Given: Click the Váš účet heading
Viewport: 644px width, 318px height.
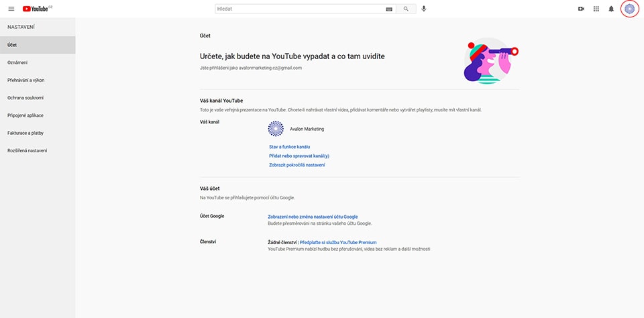Looking at the screenshot, I should (209, 188).
